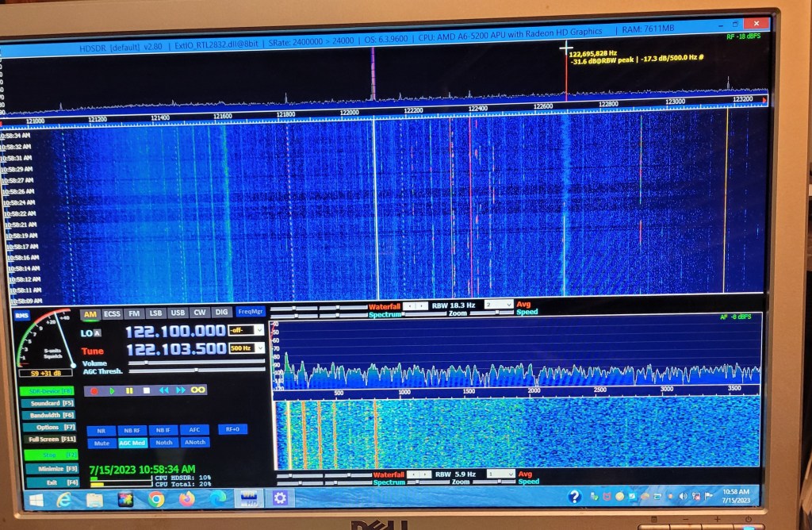Click the red Record button
Viewport: 812px width, 530px height.
[x=94, y=391]
